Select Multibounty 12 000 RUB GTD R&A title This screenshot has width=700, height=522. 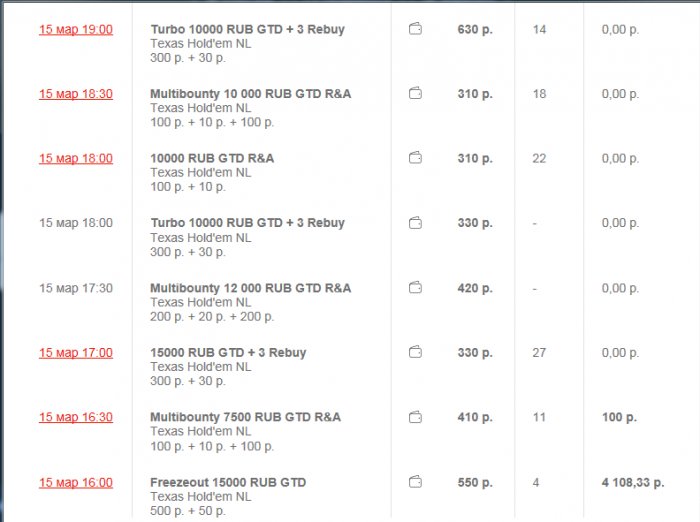pyautogui.click(x=250, y=288)
